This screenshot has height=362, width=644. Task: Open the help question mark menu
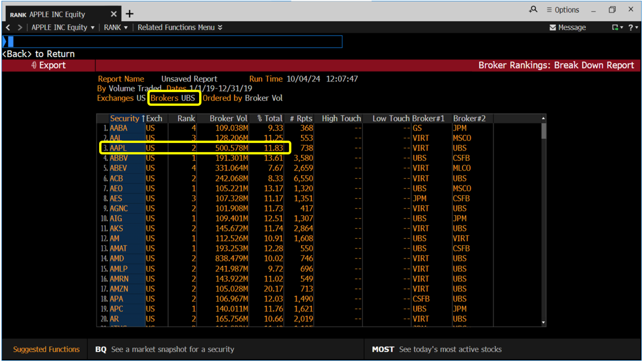point(631,27)
